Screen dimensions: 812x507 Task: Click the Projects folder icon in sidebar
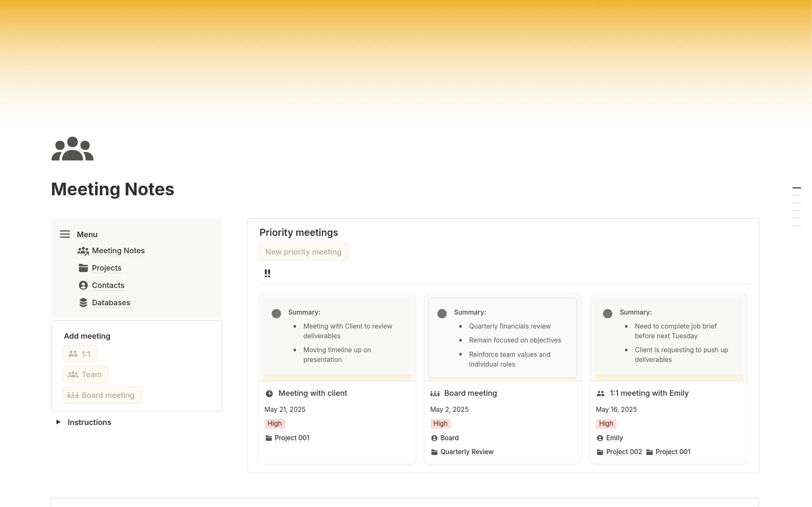point(83,268)
